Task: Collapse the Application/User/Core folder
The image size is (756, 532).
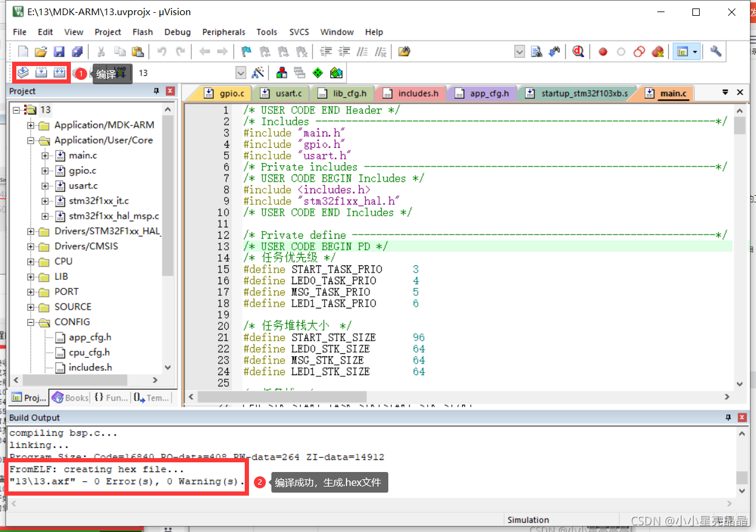Action: click(x=31, y=141)
